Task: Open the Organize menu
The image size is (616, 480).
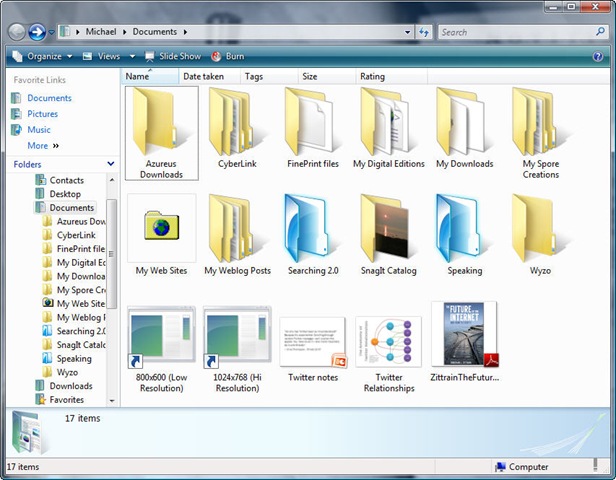Action: click(42, 57)
